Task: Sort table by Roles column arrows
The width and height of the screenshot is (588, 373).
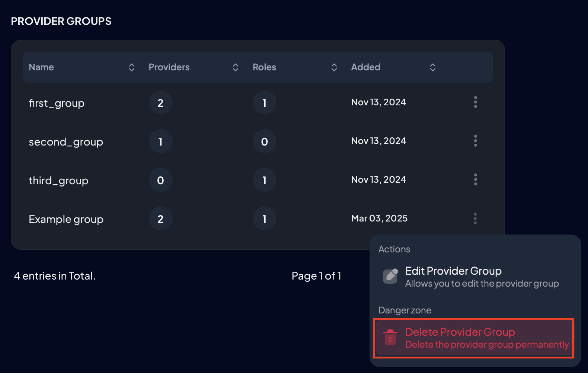Action: coord(334,67)
